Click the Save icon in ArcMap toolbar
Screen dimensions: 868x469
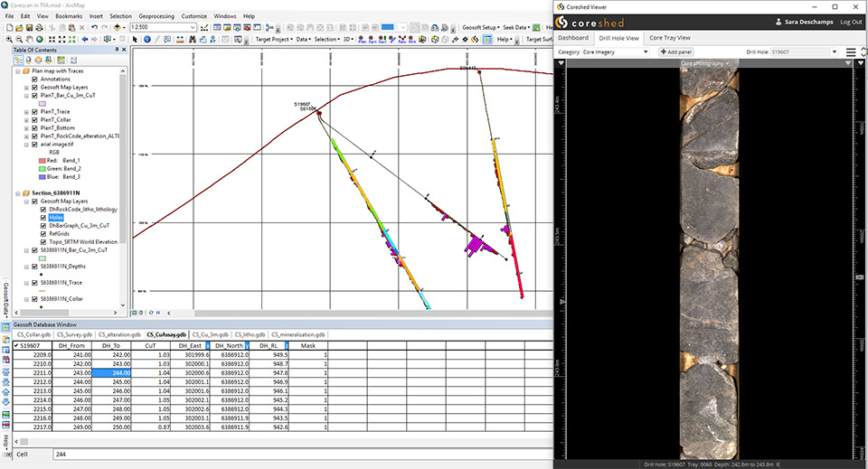[x=30, y=27]
